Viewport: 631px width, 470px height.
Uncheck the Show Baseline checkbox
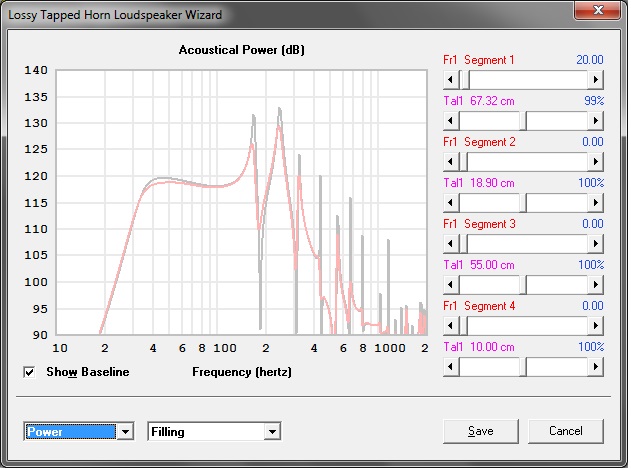point(29,372)
